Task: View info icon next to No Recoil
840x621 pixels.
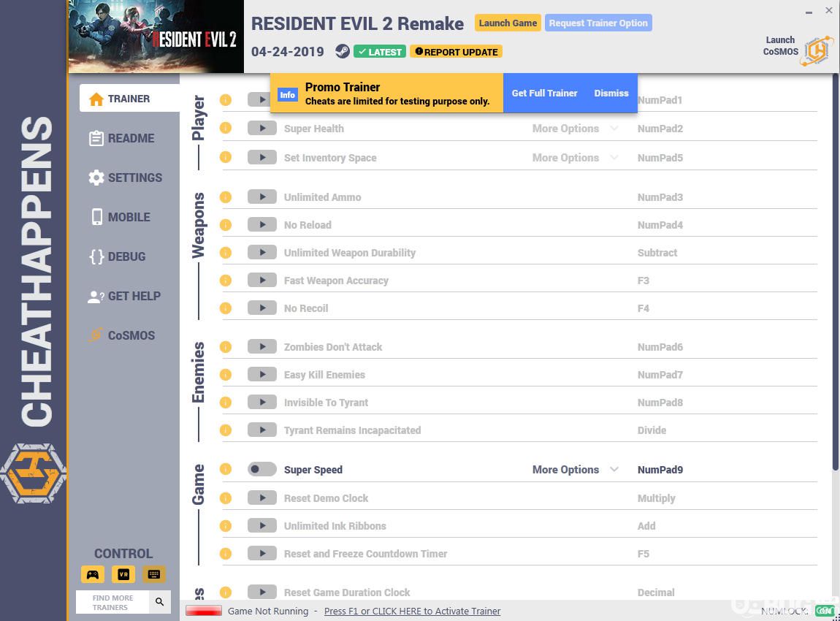Action: 226,308
